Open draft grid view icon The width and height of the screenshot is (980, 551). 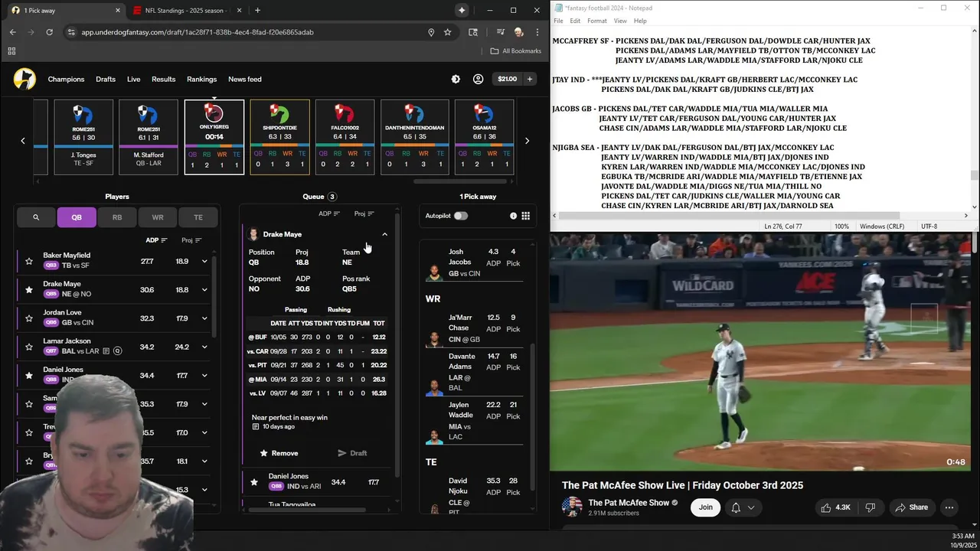click(x=525, y=216)
